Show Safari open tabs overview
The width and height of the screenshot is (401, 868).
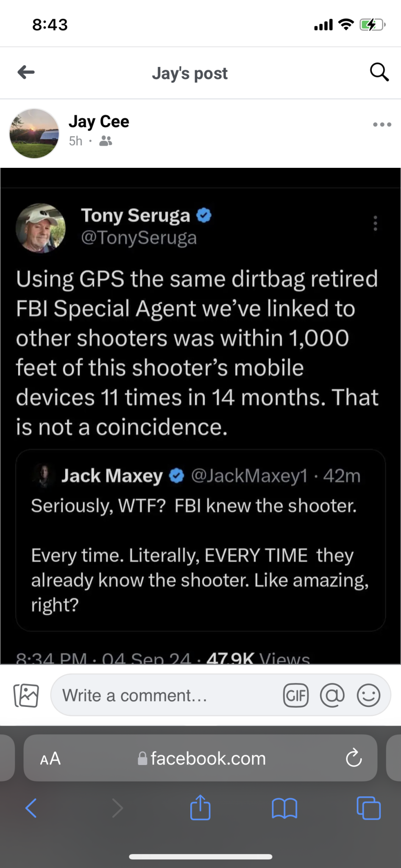coord(368,808)
